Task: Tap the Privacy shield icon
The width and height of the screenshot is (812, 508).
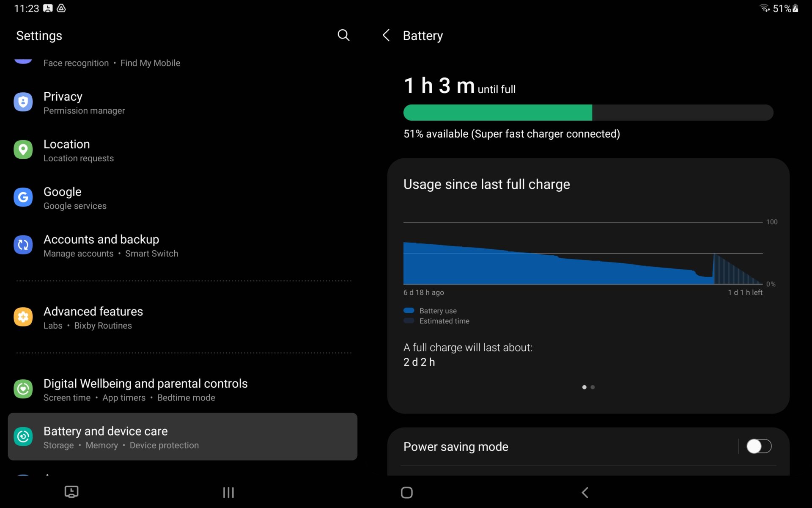Action: [x=23, y=102]
